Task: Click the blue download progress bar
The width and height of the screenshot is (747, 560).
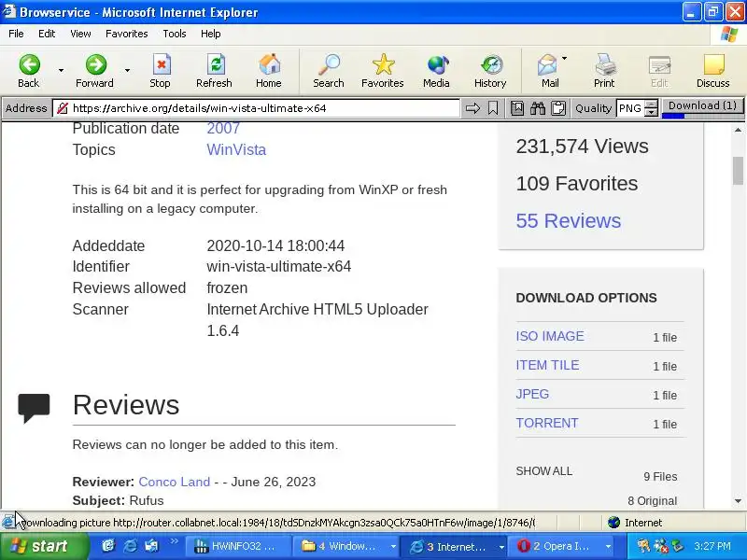Action: point(673,116)
